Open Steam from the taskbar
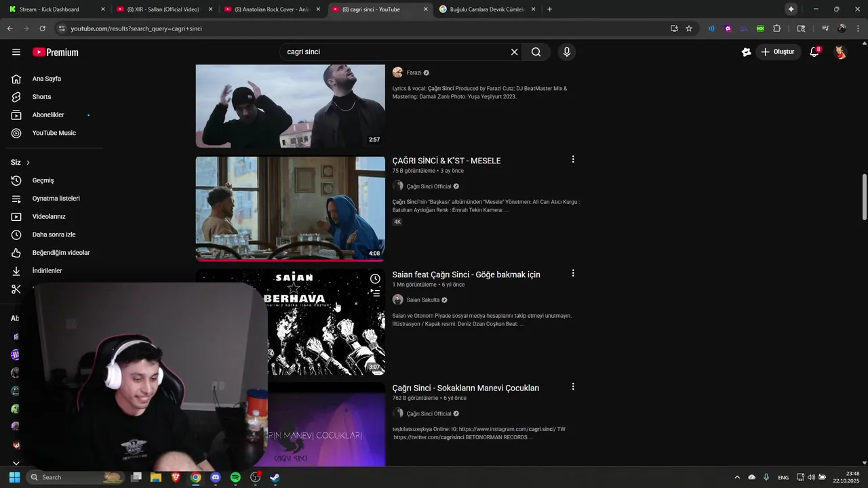The height and width of the screenshot is (488, 868). [275, 477]
